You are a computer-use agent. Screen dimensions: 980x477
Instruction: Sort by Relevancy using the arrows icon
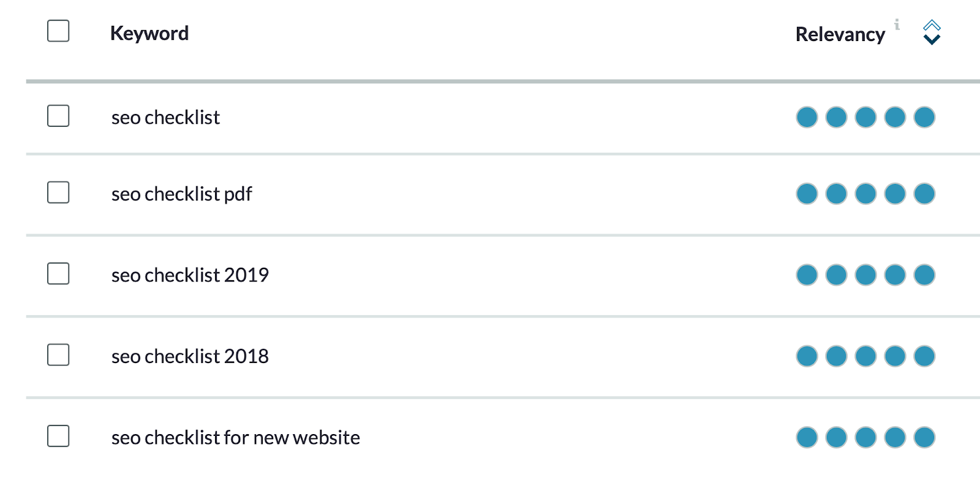(932, 32)
